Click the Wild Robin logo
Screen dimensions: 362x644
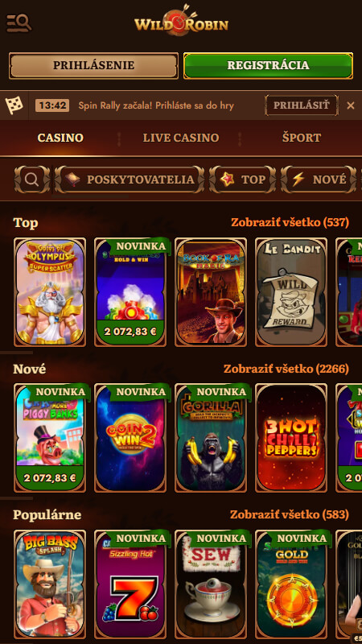pos(181,23)
